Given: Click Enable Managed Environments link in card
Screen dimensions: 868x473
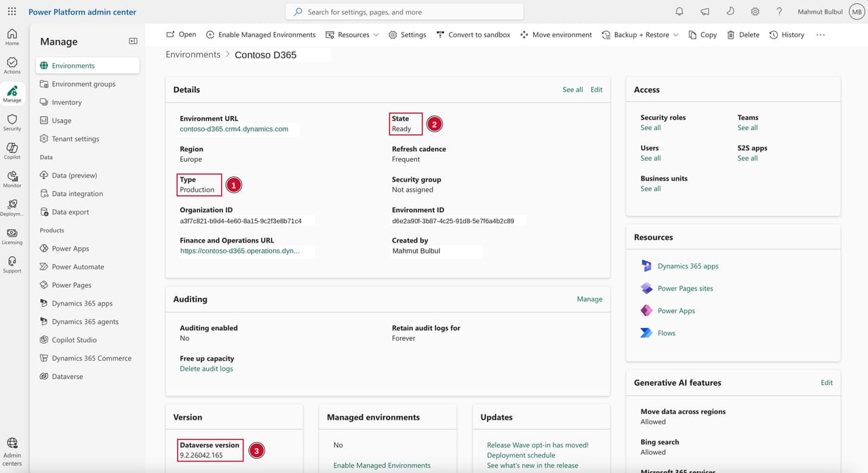Looking at the screenshot, I should point(382,466).
